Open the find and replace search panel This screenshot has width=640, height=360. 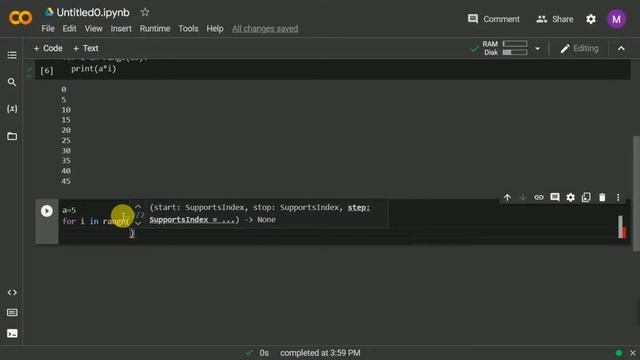click(x=12, y=82)
